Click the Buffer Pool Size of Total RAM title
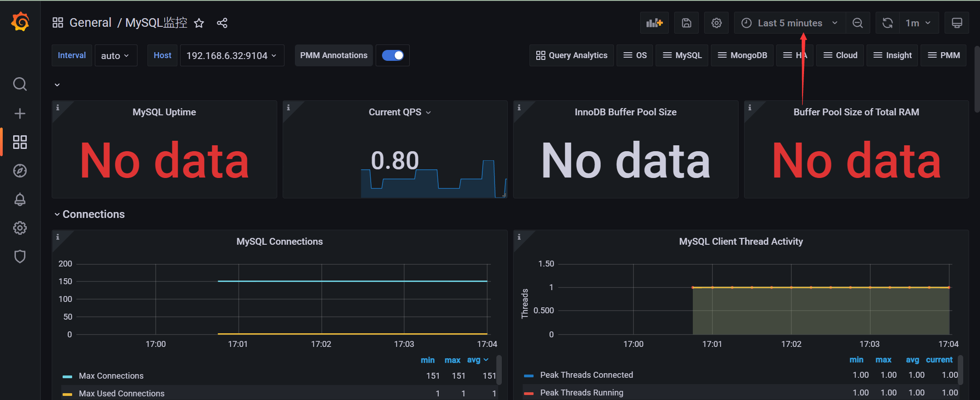Viewport: 980px width, 400px height. coord(856,112)
